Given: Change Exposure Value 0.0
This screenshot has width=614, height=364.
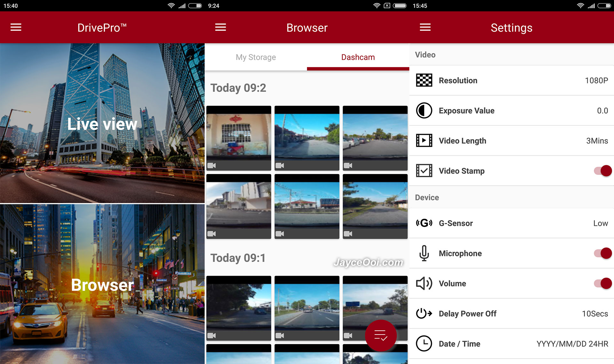Looking at the screenshot, I should point(602,111).
